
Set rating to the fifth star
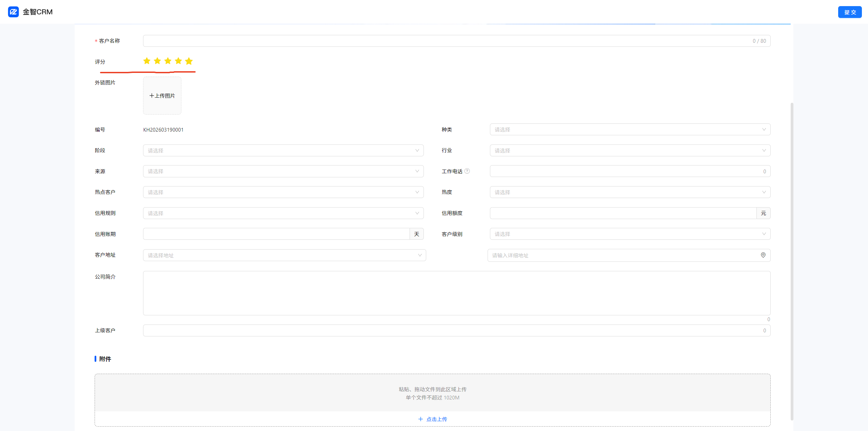click(189, 61)
